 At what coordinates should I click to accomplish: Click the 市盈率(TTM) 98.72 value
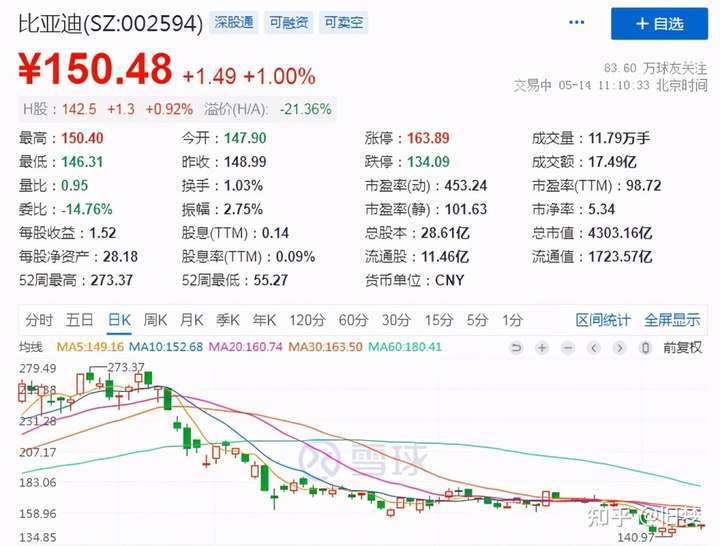coord(644,186)
